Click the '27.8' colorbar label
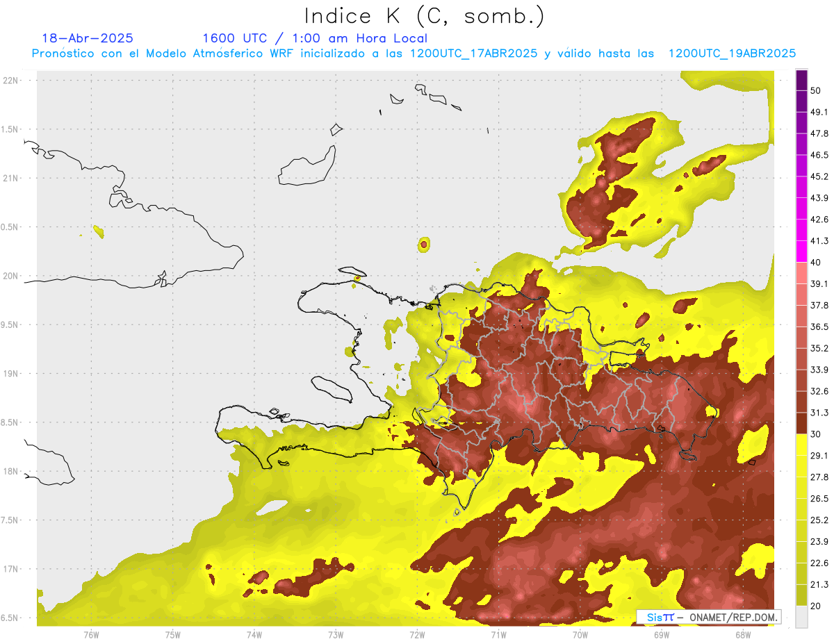The width and height of the screenshot is (834, 644). pos(819,477)
